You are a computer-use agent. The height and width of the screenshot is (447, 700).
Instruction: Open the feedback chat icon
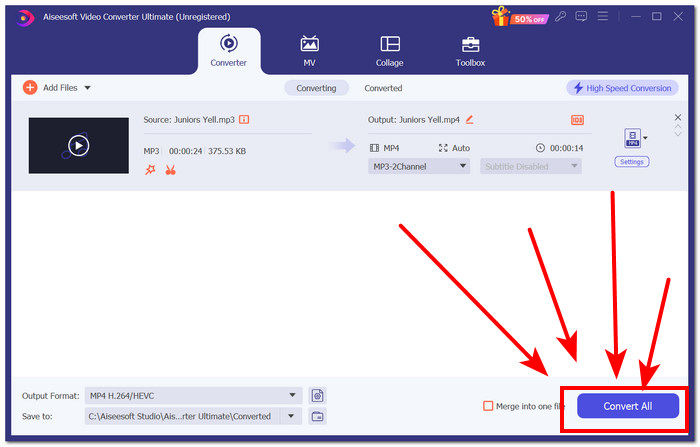tap(581, 17)
